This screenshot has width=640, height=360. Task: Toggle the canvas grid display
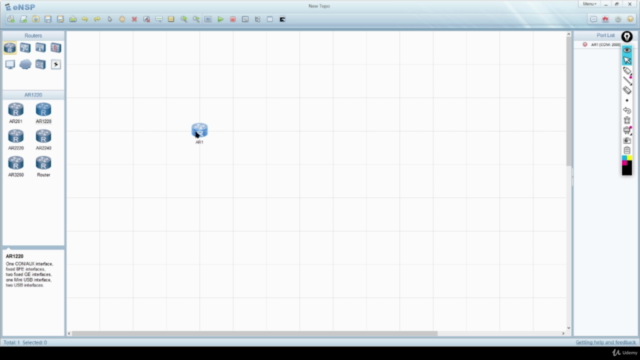coord(270,19)
